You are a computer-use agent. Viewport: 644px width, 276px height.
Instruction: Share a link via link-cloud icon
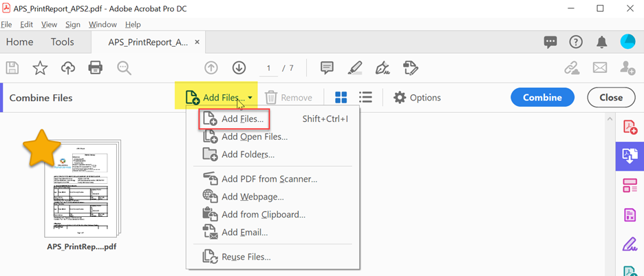572,67
